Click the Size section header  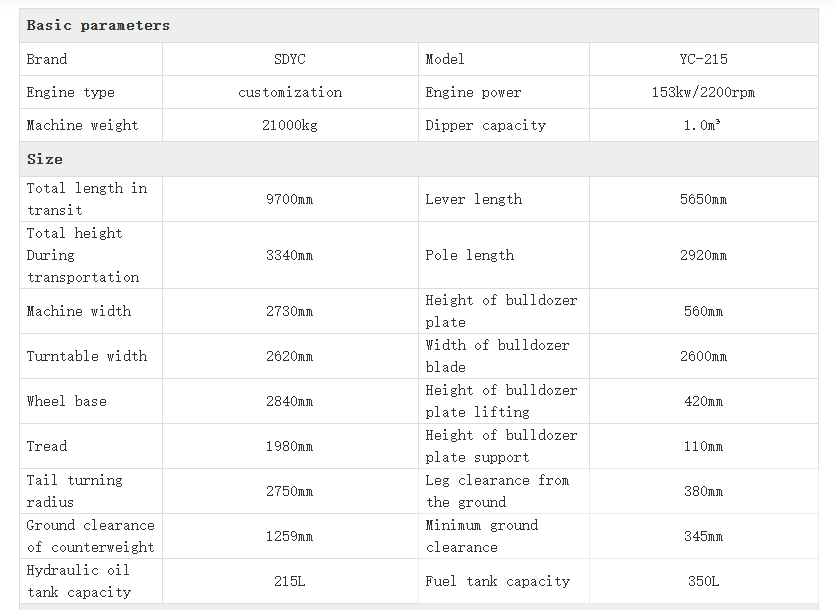pos(45,159)
